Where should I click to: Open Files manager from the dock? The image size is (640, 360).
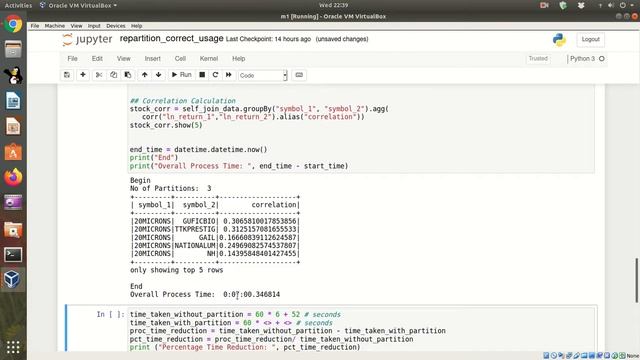pyautogui.click(x=13, y=50)
